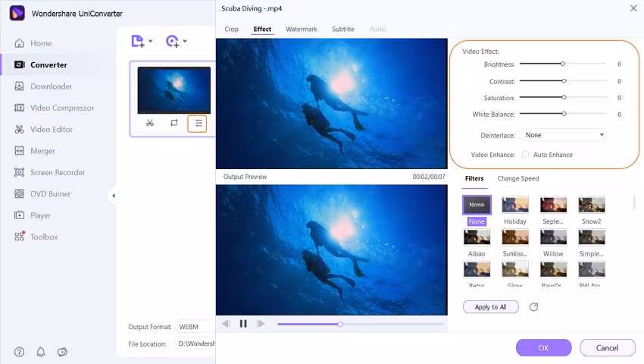
Task: Click the Wondershare UniConverter logo
Action: tap(17, 13)
